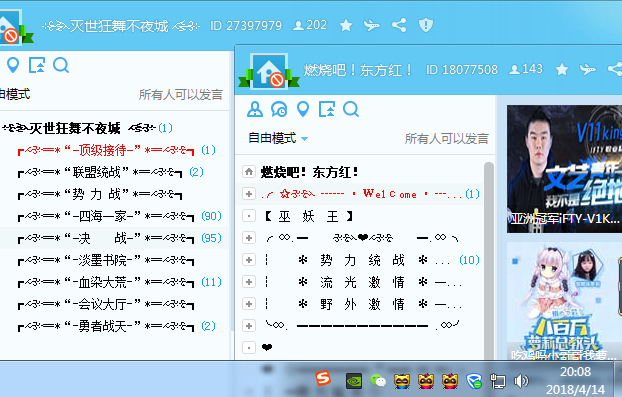Select the 四海一家 channel with 90 users
This screenshot has width=622, height=397.
pyautogui.click(x=106, y=216)
